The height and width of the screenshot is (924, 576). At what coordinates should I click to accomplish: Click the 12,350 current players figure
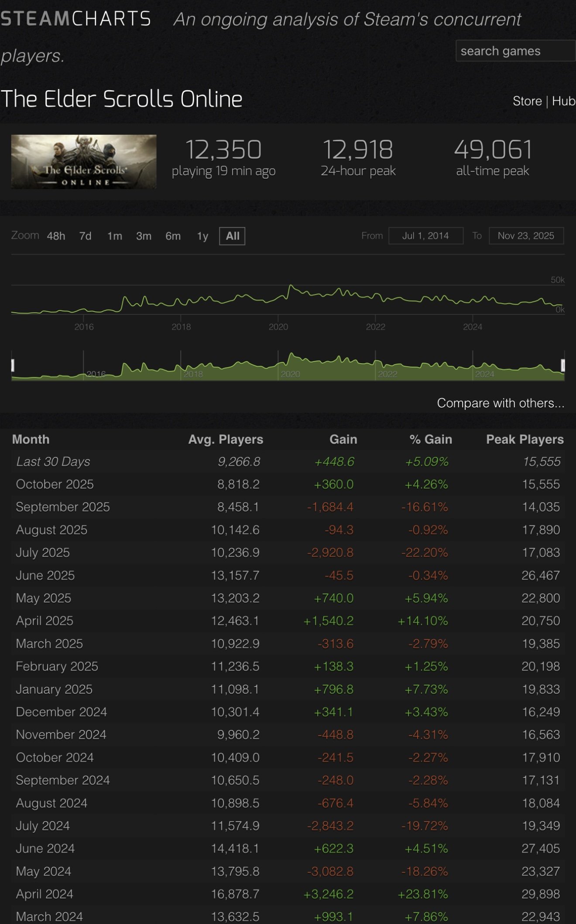[223, 150]
